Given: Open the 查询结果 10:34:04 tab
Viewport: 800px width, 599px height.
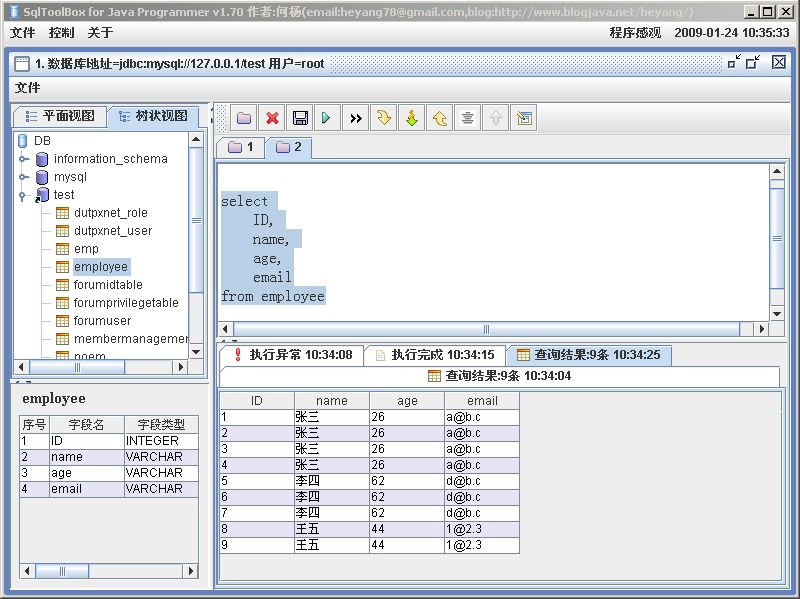Looking at the screenshot, I should click(x=499, y=376).
